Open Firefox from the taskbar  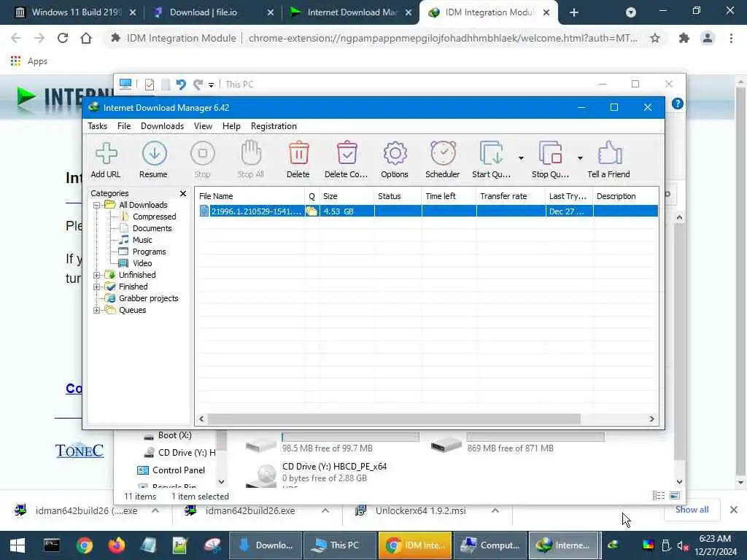[x=117, y=545]
